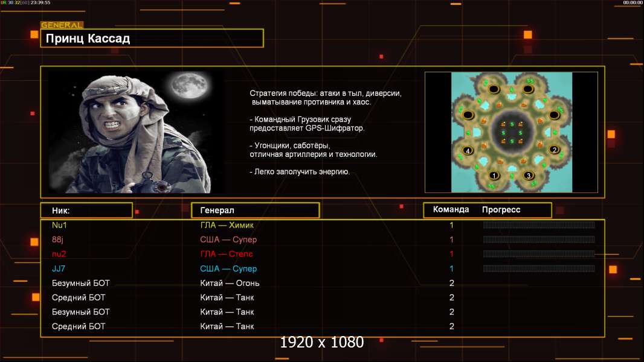Click 88j's loading progress bar
644x362 pixels.
coord(539,240)
